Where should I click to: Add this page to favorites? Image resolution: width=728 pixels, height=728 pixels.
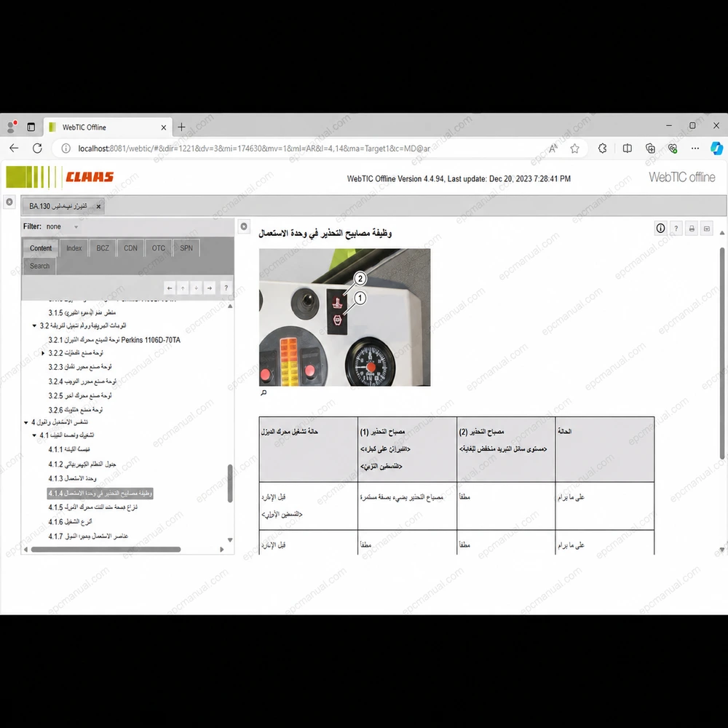coord(575,148)
